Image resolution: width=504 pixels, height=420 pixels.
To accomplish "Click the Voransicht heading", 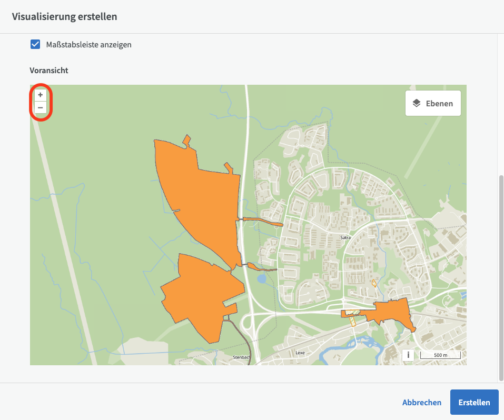I will click(x=49, y=70).
